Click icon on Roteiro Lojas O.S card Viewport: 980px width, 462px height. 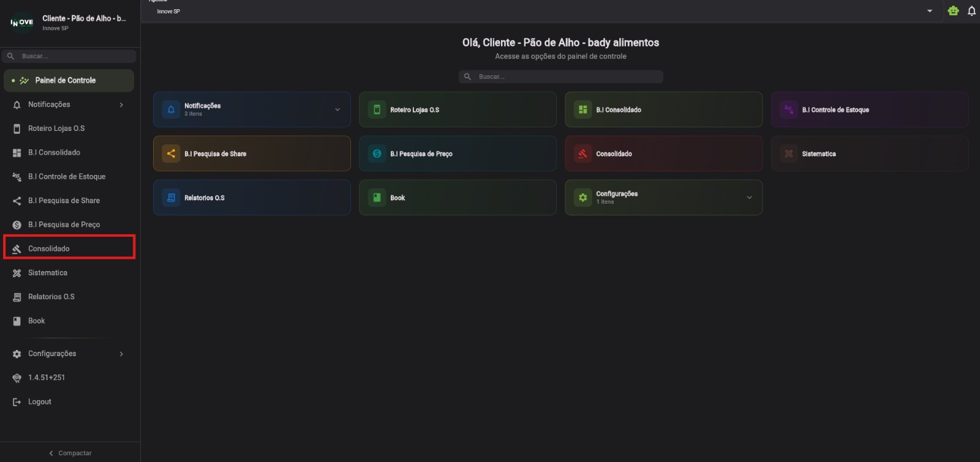pyautogui.click(x=377, y=110)
